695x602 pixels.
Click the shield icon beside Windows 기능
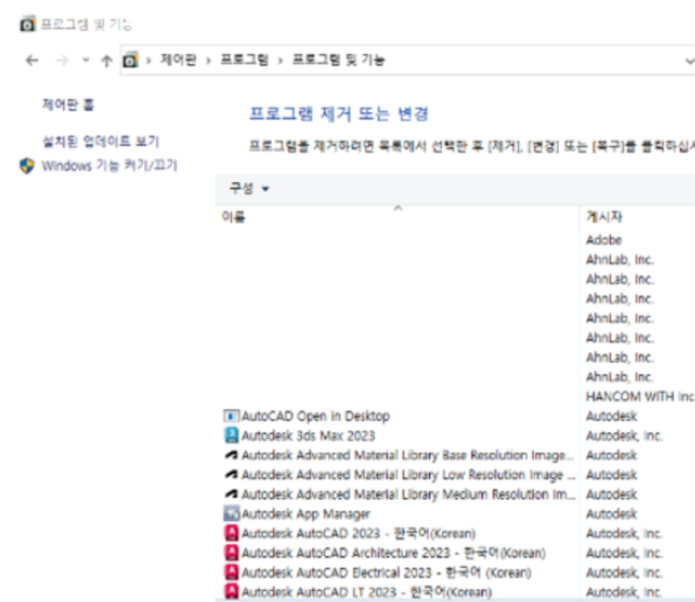tap(27, 166)
